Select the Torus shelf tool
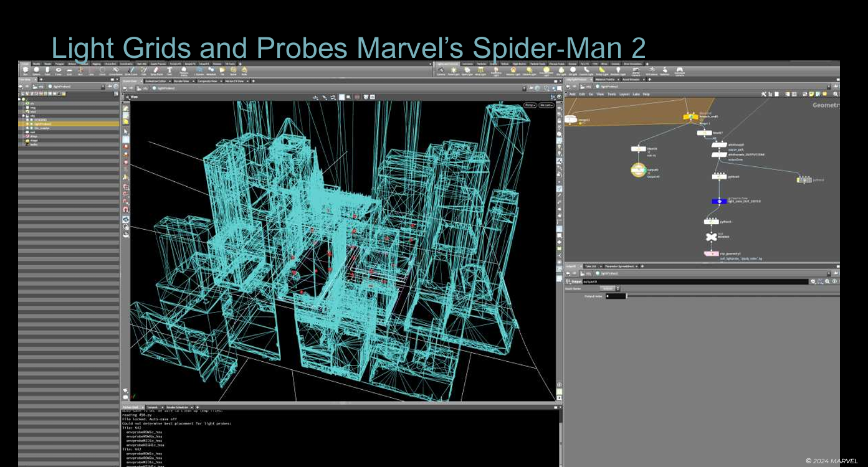Screen dimensions: 868x467 (x=59, y=70)
